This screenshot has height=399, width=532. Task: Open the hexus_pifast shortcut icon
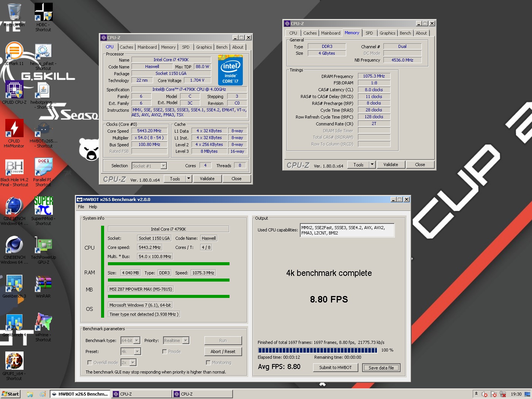[43, 56]
